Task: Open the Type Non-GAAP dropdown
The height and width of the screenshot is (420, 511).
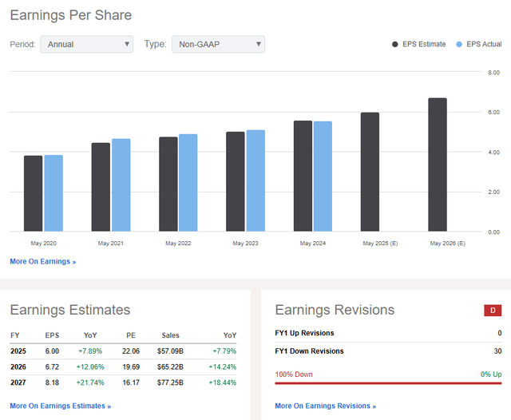Action: click(x=218, y=44)
